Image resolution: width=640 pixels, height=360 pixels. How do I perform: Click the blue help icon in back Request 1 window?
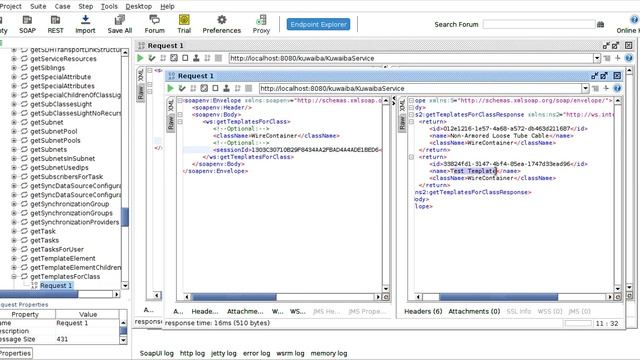[x=629, y=58]
